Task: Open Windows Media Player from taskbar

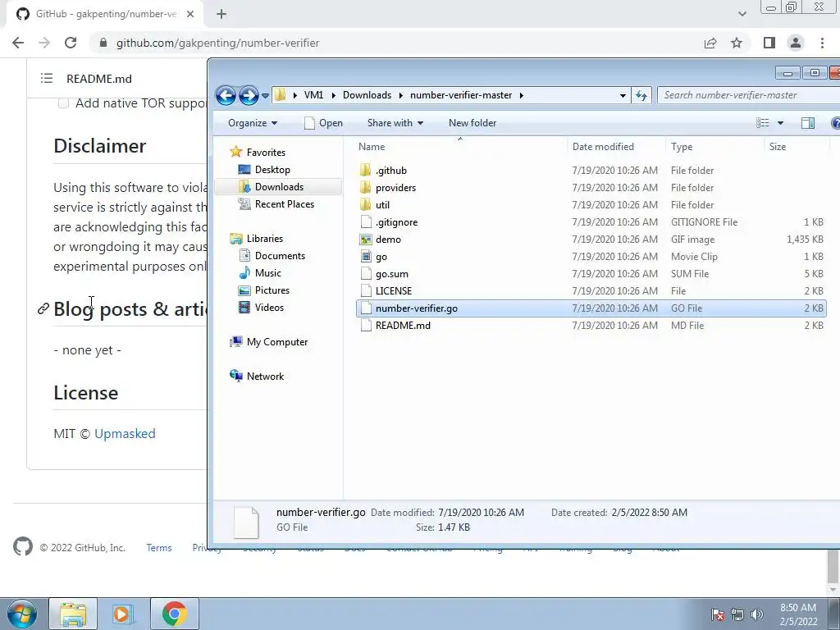Action: point(123,614)
